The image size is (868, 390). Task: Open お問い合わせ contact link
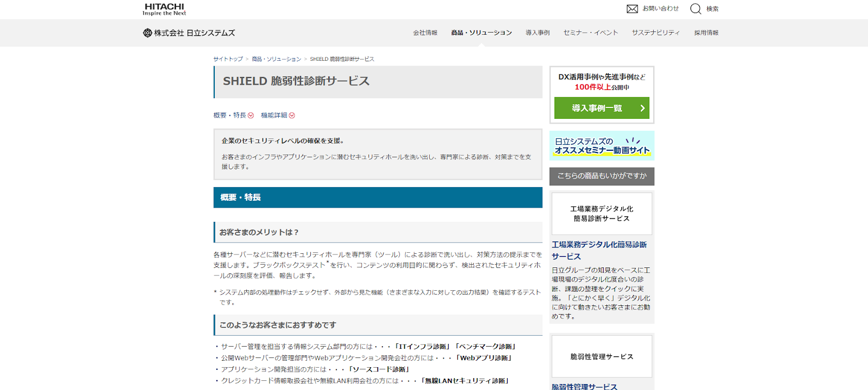[660, 9]
